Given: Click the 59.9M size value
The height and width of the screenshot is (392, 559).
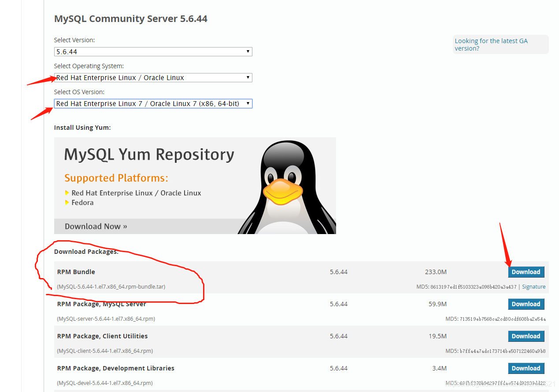Looking at the screenshot, I should 437,304.
